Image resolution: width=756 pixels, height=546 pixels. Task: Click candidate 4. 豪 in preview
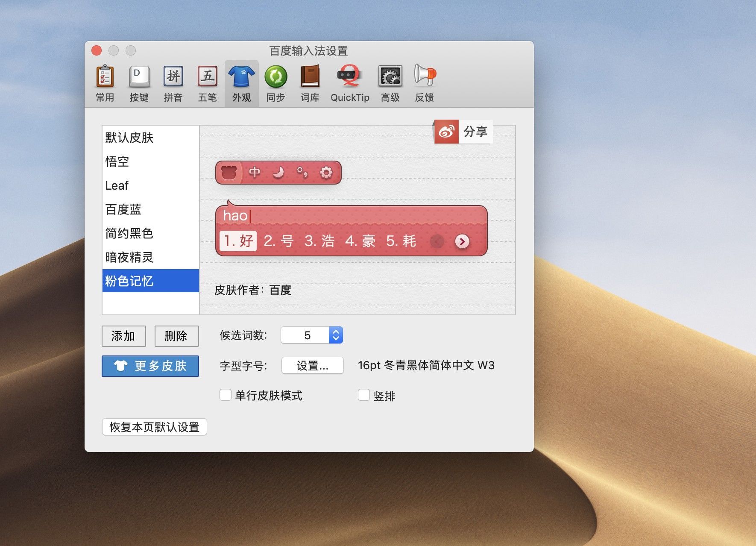click(x=360, y=241)
